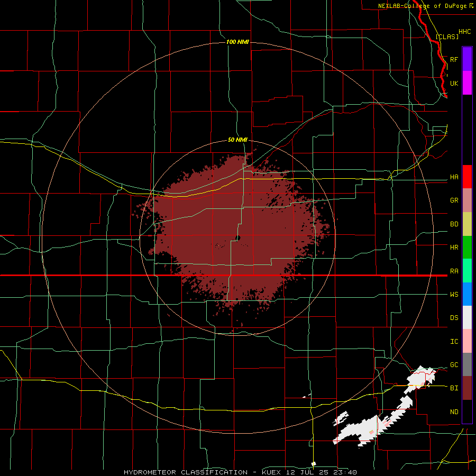Click the purple RF legend color swatch
Viewport: 476px width, 476px height.
[x=467, y=59]
